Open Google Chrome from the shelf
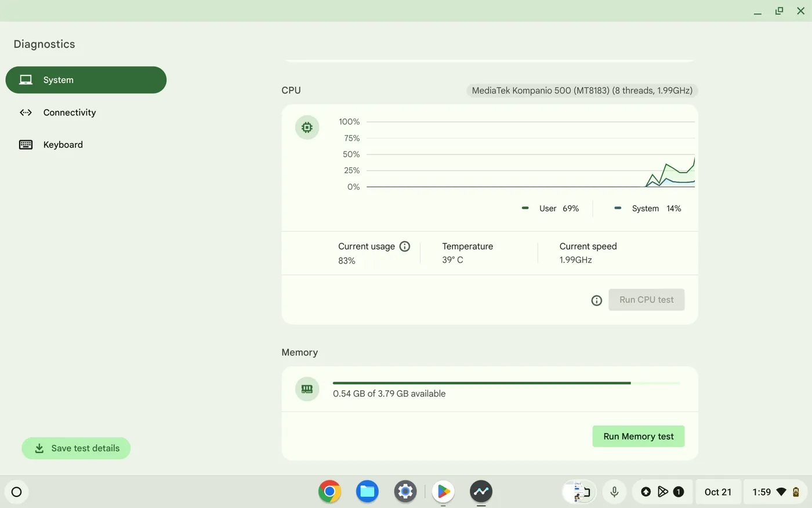Screen dimensions: 812x508 (x=329, y=492)
